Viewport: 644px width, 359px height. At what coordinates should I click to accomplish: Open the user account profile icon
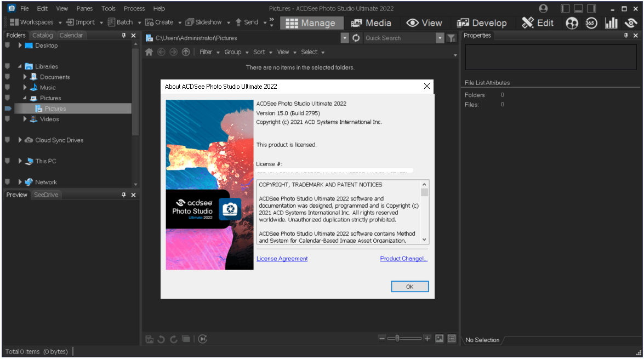[x=543, y=9]
